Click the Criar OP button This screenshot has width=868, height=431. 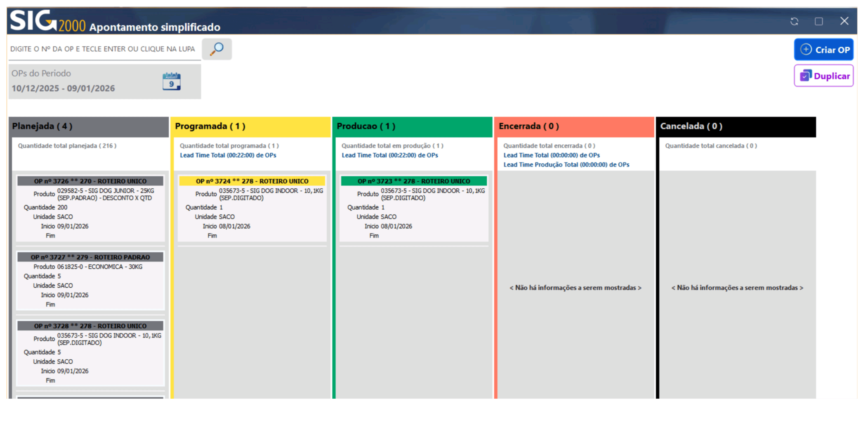824,49
